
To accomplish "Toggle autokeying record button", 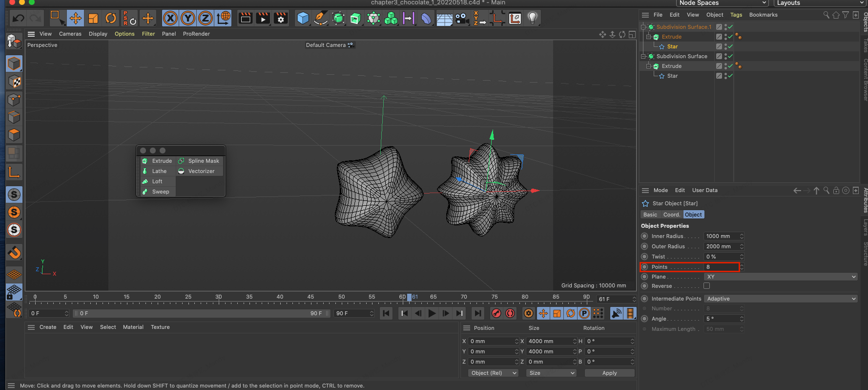I will point(510,313).
